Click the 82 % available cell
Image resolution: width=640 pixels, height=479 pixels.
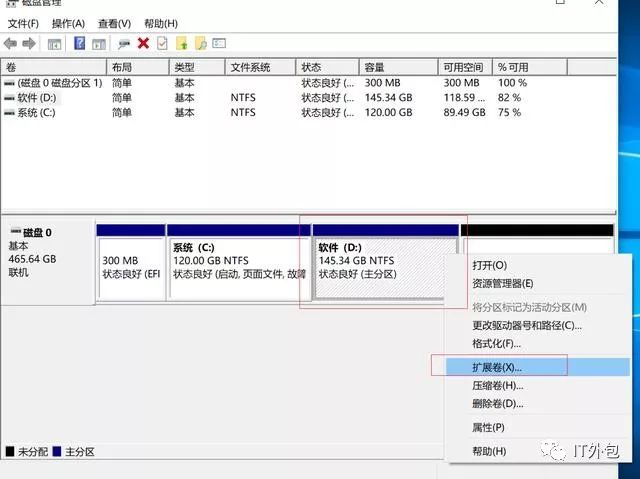click(x=509, y=98)
